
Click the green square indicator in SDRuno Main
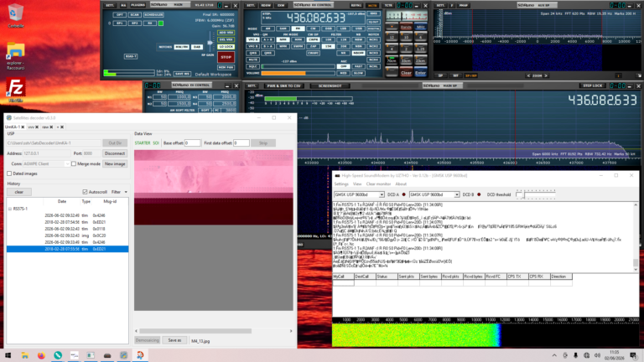coord(161,23)
